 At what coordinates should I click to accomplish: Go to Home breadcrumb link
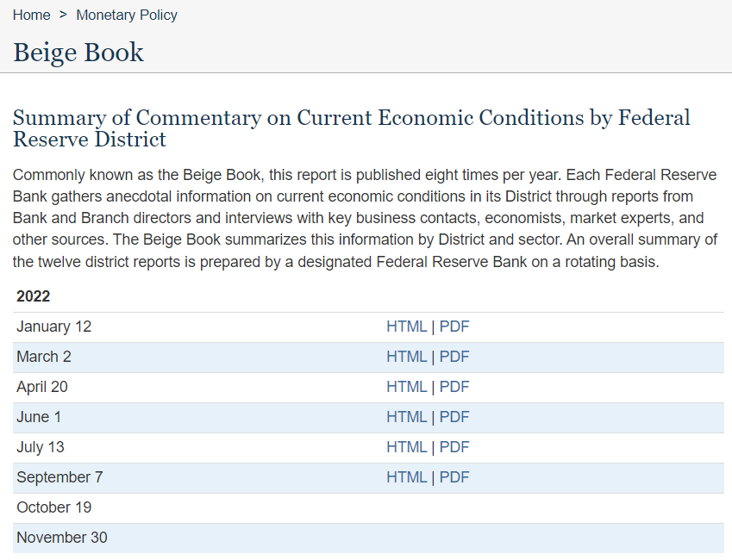(x=31, y=15)
